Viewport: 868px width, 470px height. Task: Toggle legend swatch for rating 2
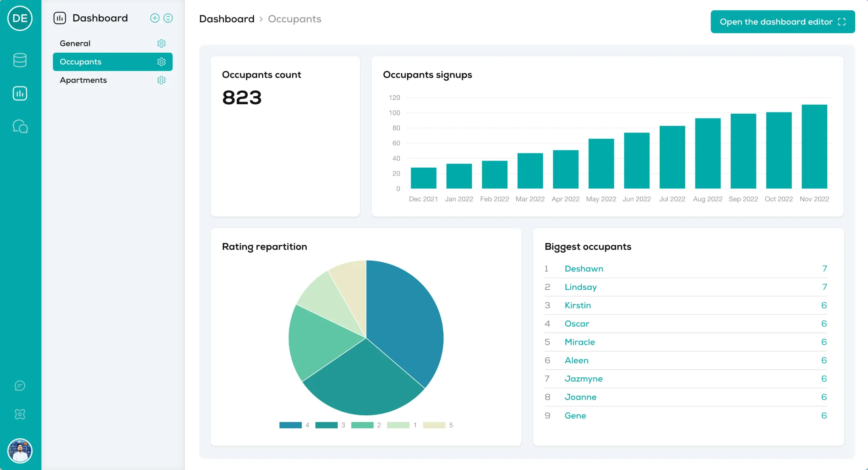(x=362, y=425)
